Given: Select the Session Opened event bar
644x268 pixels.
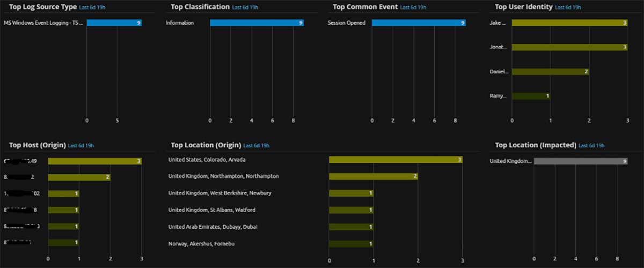Looking at the screenshot, I should point(419,23).
